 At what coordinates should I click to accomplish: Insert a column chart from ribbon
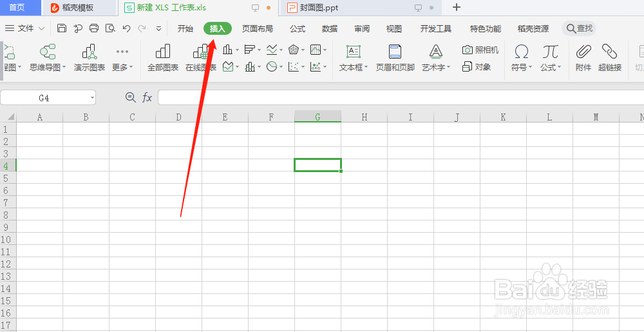pos(227,50)
